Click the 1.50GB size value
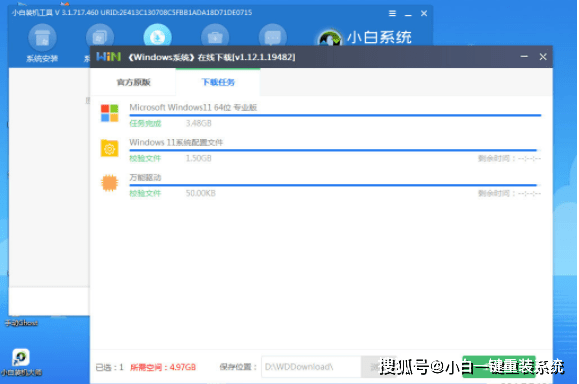This screenshot has width=579, height=384. pos(199,158)
